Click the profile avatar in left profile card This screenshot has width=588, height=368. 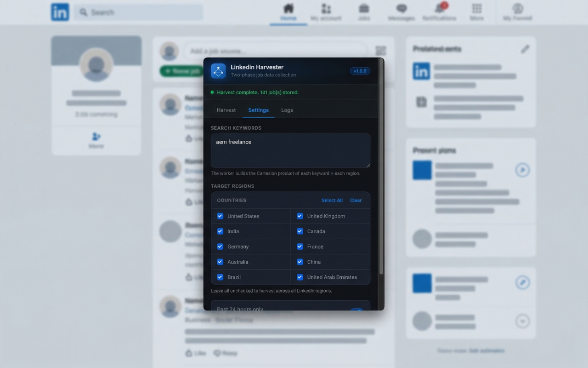pos(96,65)
